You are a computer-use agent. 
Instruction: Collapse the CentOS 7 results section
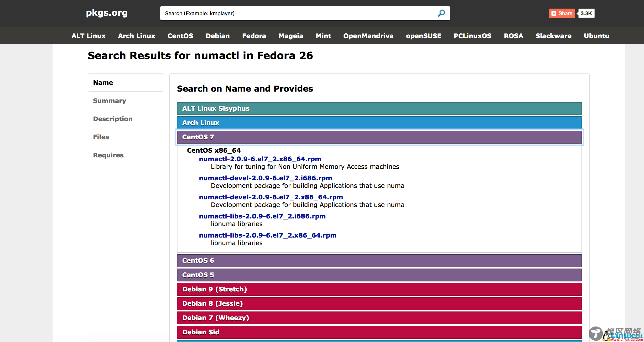pyautogui.click(x=379, y=137)
